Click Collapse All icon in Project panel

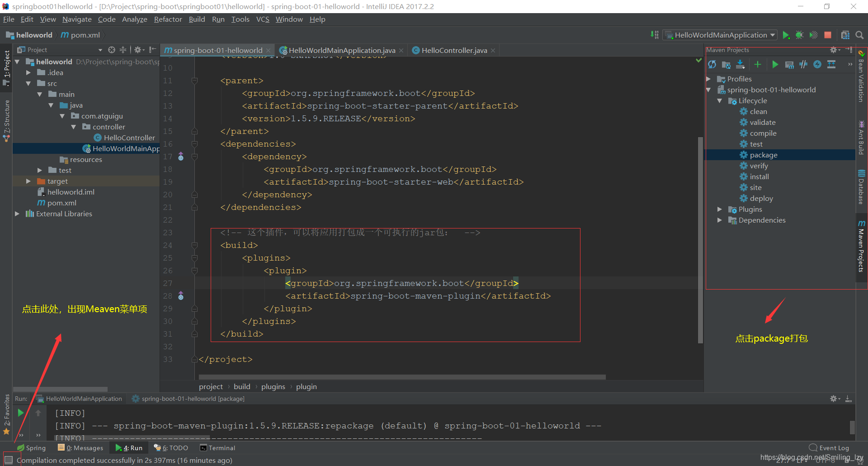[123, 50]
